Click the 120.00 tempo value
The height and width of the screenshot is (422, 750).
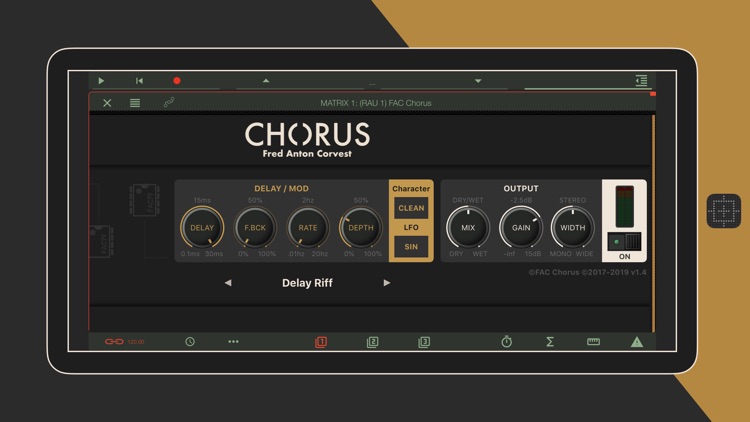pos(136,342)
